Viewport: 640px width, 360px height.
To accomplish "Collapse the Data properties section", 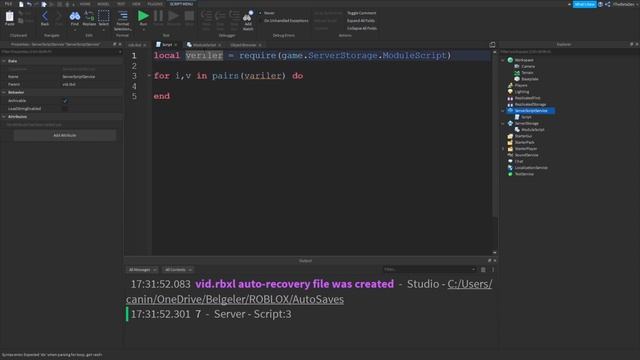I will [4, 61].
